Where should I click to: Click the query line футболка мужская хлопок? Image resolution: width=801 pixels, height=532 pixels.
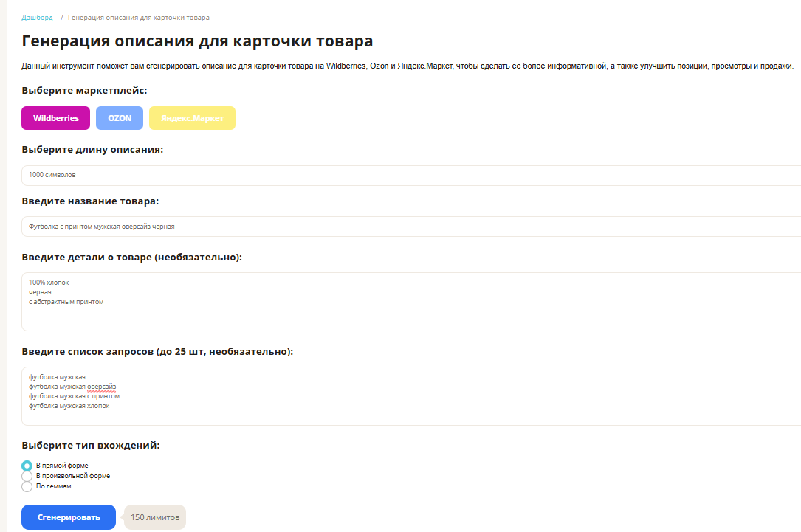coord(69,406)
